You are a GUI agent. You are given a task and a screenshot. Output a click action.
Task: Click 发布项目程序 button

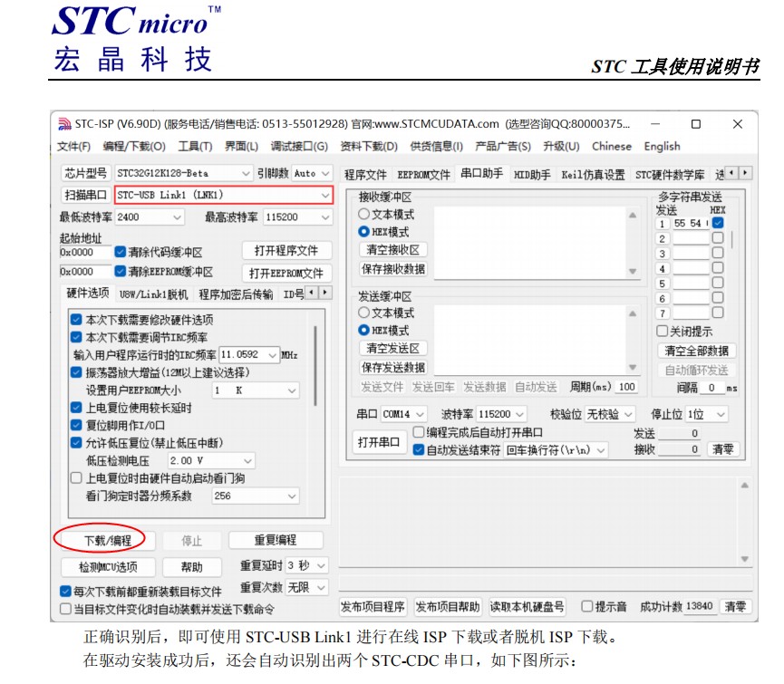coord(373,607)
